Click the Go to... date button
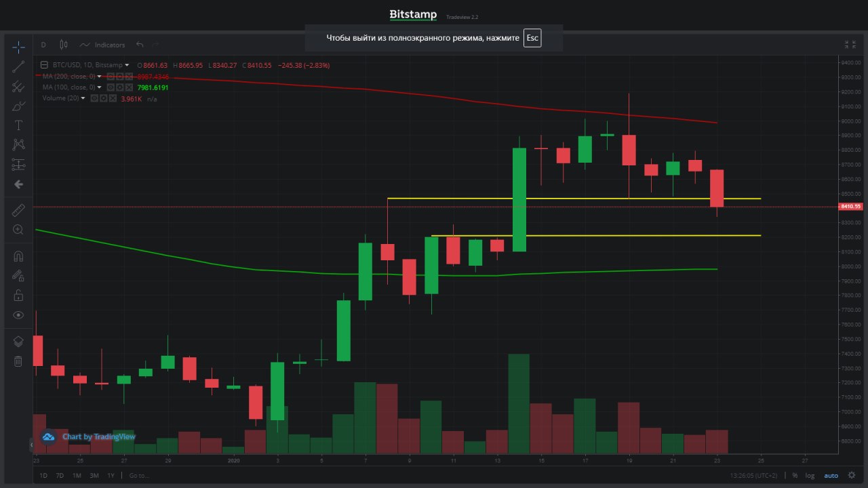Viewport: 868px width, 488px height. click(x=138, y=475)
